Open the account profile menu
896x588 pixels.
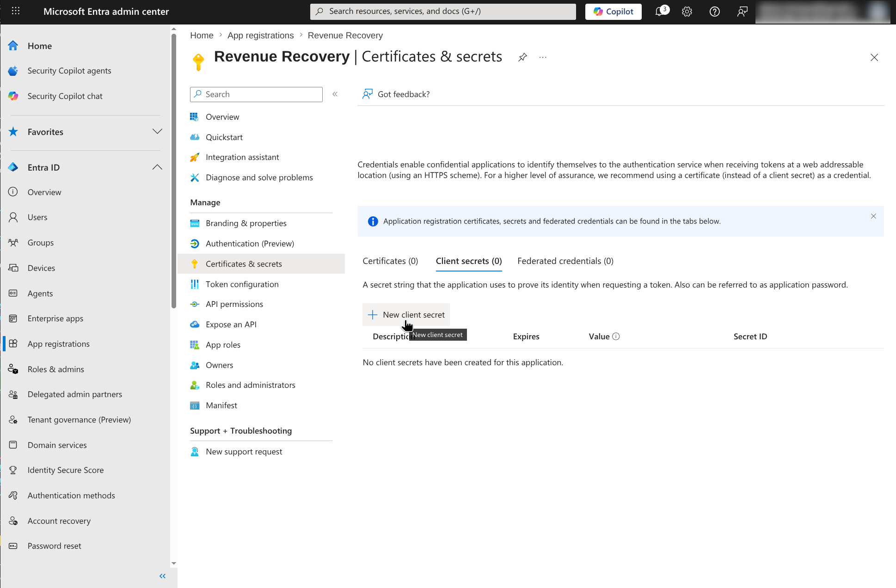coord(822,12)
